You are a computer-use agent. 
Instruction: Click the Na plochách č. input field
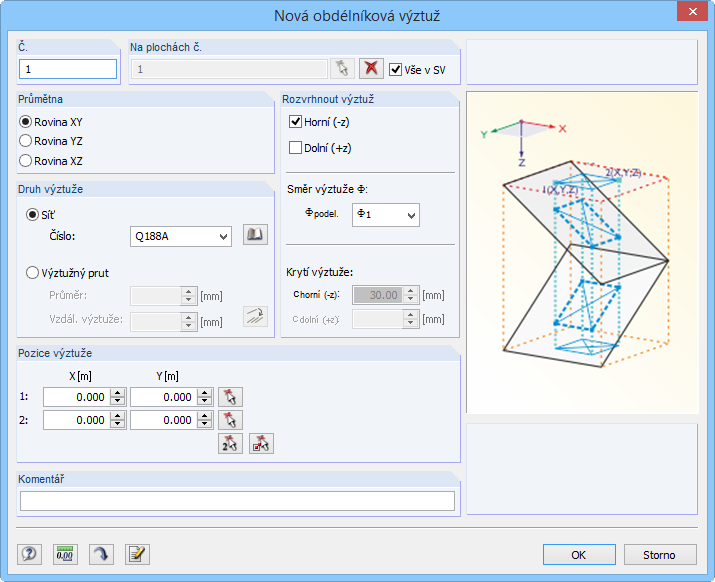(229, 69)
